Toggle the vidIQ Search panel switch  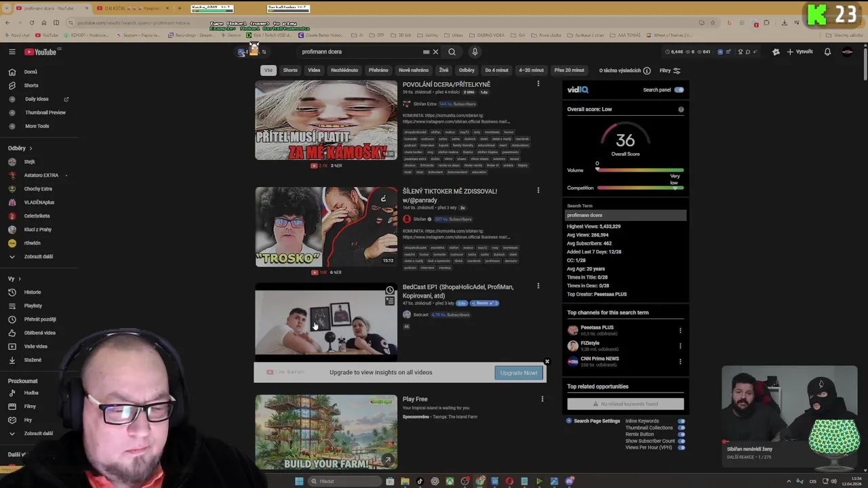pyautogui.click(x=679, y=89)
